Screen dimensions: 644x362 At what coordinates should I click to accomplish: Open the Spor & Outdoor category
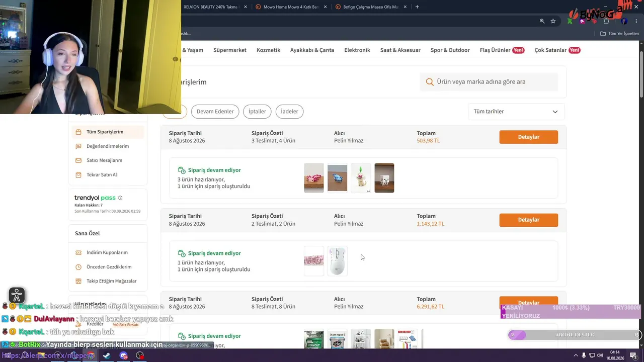pyautogui.click(x=450, y=50)
